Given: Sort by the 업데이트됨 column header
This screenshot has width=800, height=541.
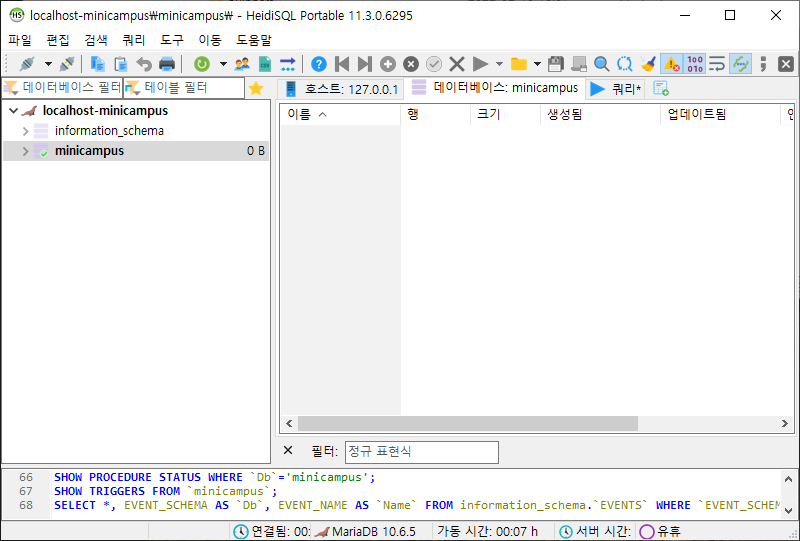Looking at the screenshot, I should [x=720, y=114].
